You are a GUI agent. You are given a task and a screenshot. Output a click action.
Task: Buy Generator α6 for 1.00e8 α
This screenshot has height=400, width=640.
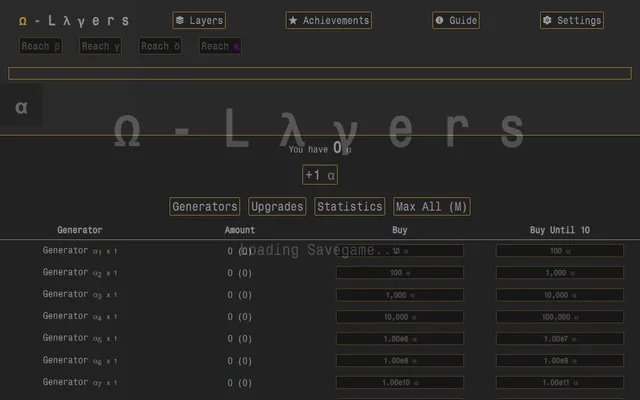pyautogui.click(x=400, y=361)
